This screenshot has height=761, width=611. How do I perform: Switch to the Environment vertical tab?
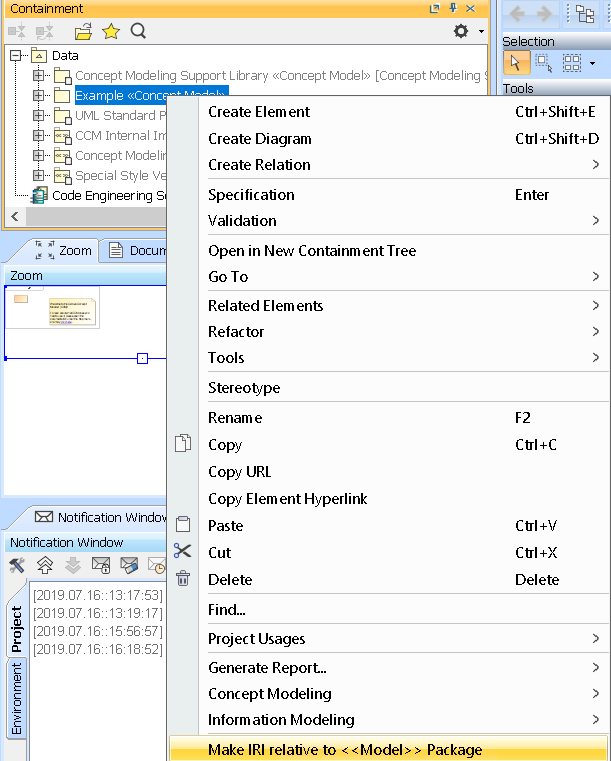click(x=16, y=698)
